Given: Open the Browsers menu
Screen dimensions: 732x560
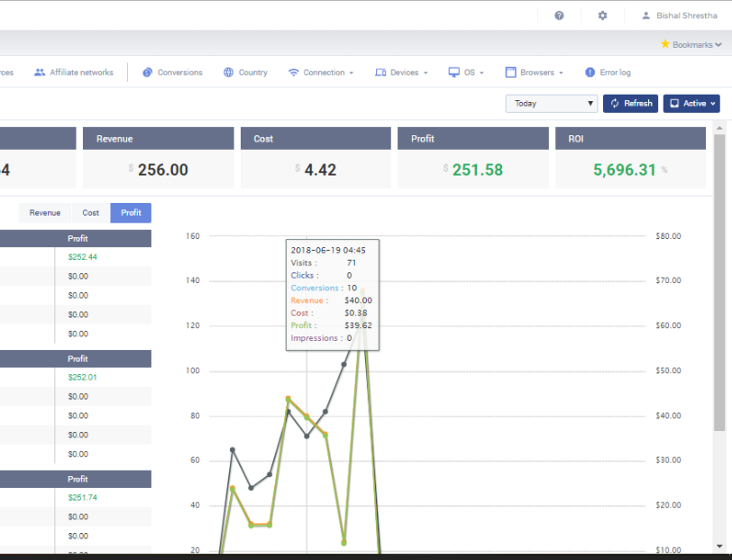Looking at the screenshot, I should [535, 72].
